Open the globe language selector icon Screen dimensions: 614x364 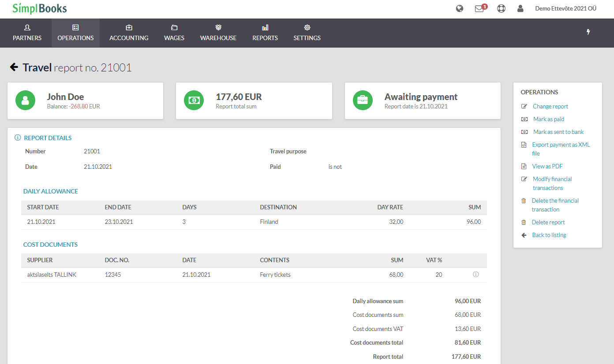pos(460,8)
